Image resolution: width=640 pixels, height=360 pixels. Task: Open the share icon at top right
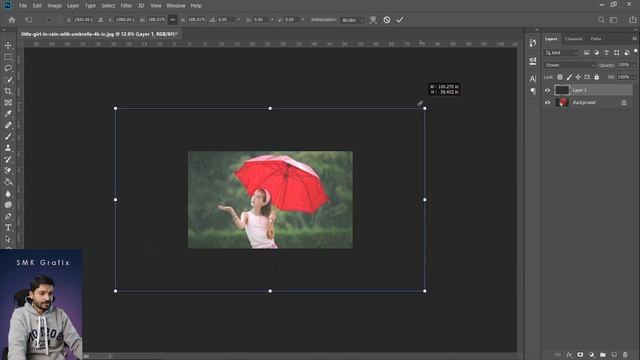pyautogui.click(x=633, y=20)
